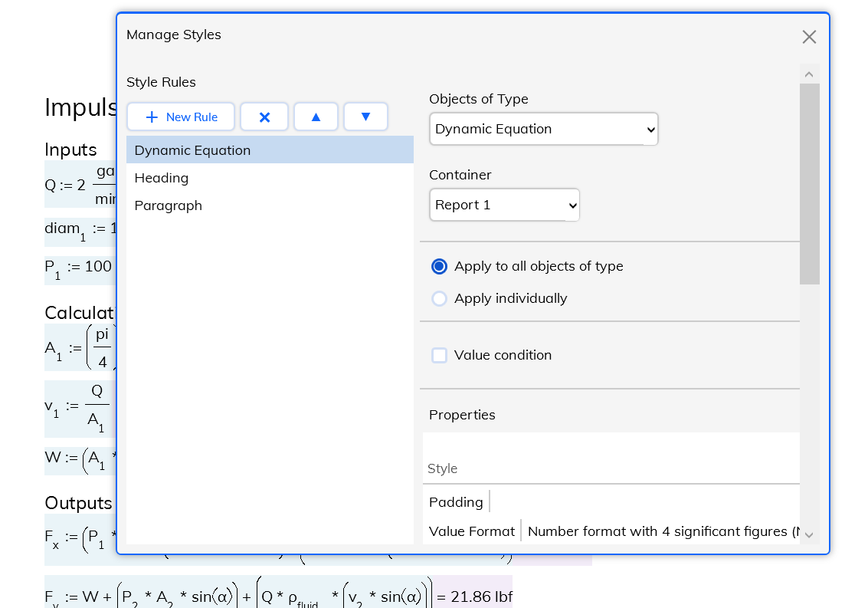Move rule up with up arrow

click(316, 117)
